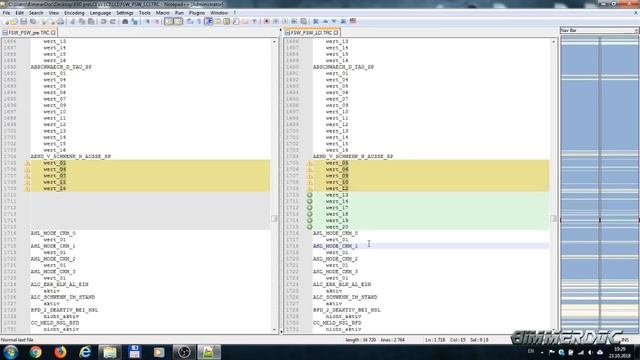The height and width of the screenshot is (360, 640).
Task: Click ABSCHWAECH_D_TAU_SP line in FSW_PSW_pre.TRC pane
Action: pyautogui.click(x=61, y=67)
